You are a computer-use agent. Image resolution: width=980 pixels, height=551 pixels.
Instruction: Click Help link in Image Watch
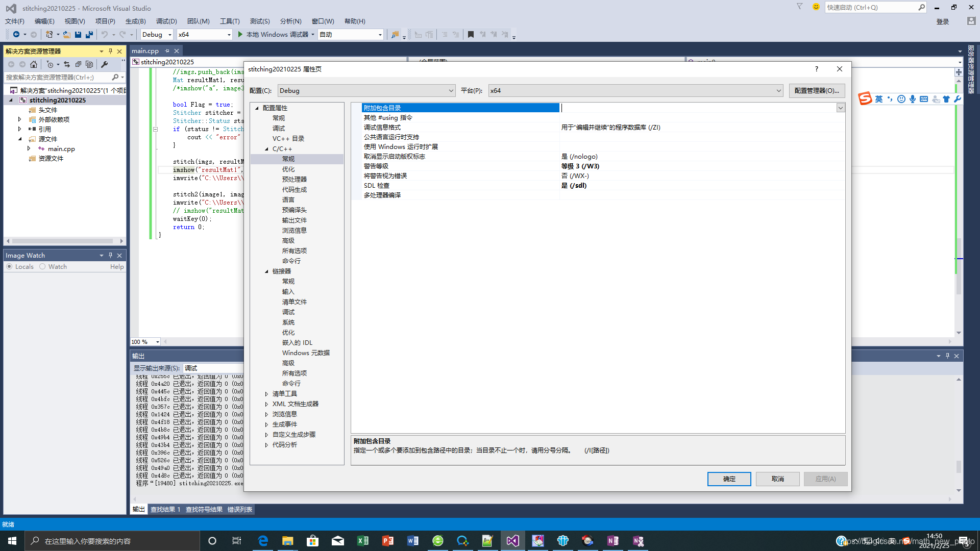click(117, 267)
